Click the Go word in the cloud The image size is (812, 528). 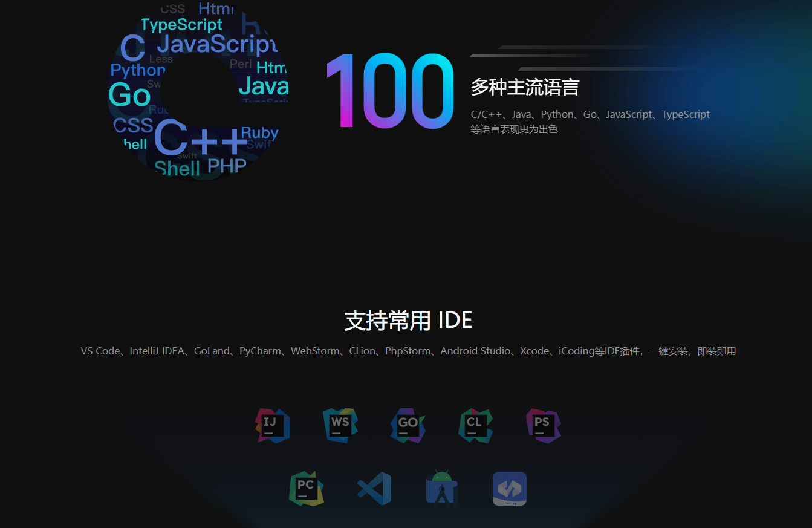coord(129,96)
